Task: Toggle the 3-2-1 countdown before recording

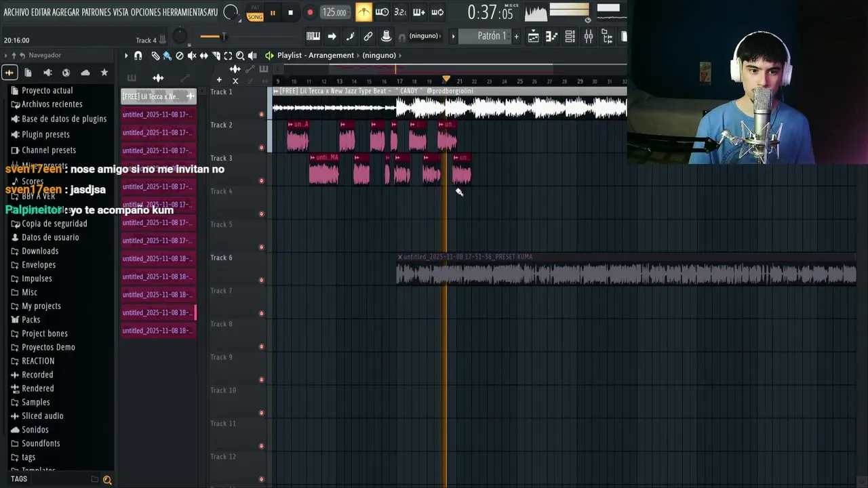Action: [400, 12]
